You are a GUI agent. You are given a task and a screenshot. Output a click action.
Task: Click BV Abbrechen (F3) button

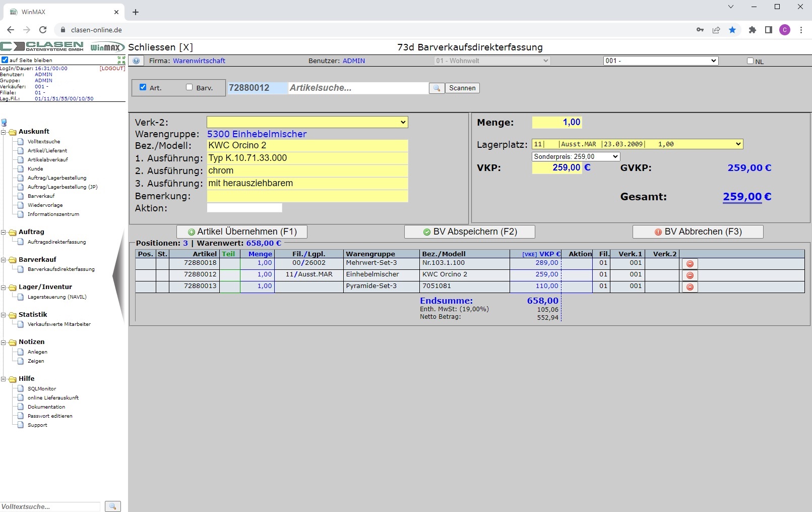[698, 232]
